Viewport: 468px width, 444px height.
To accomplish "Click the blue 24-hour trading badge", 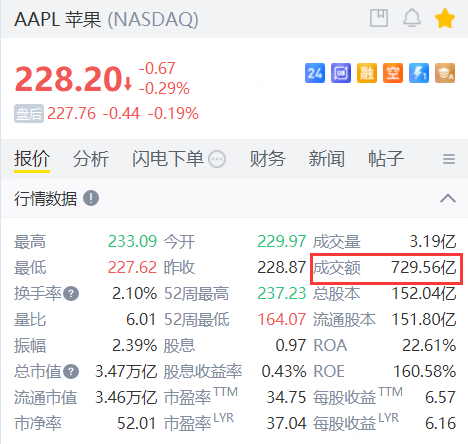I will tap(315, 73).
